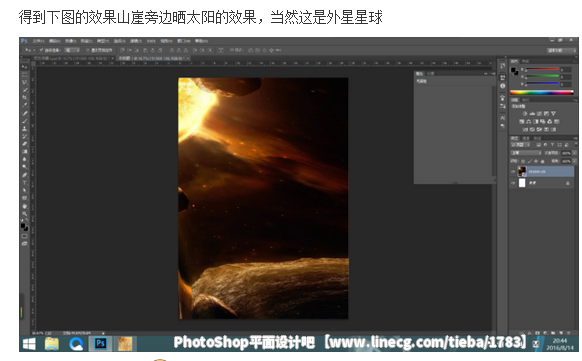Click the foreground color swatch in toolbox
The image size is (582, 361).
23,226
